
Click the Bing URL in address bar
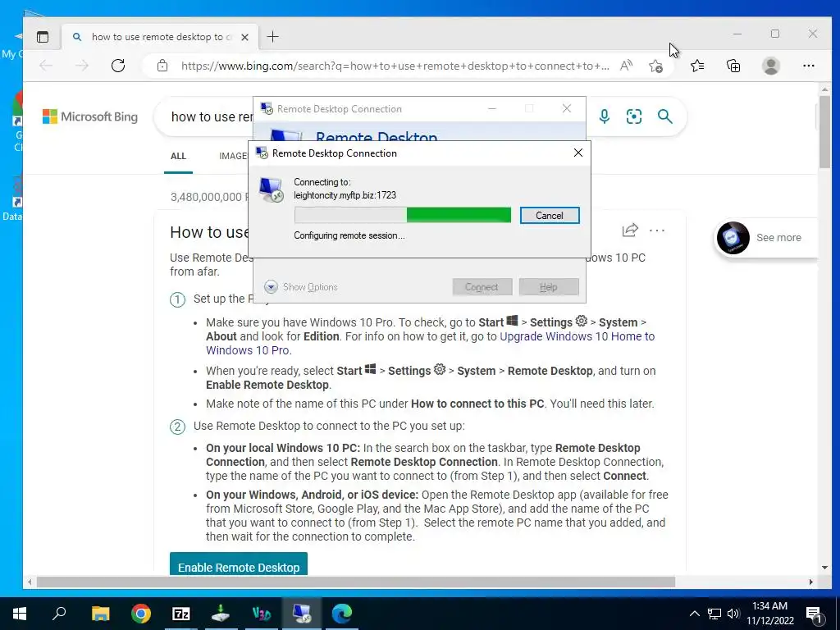(x=395, y=66)
